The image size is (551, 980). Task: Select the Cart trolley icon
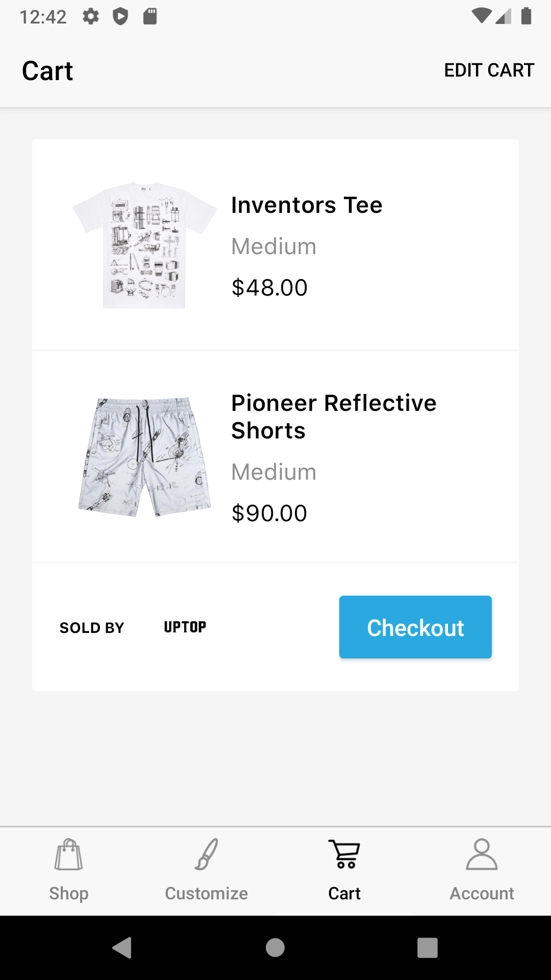pyautogui.click(x=344, y=854)
